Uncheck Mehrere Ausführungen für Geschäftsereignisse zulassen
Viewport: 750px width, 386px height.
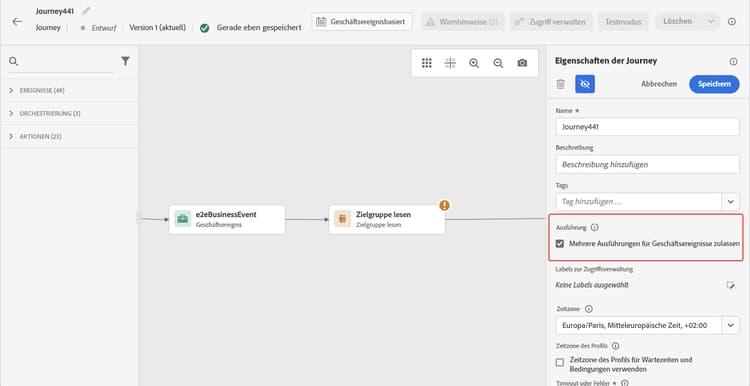[x=560, y=244]
